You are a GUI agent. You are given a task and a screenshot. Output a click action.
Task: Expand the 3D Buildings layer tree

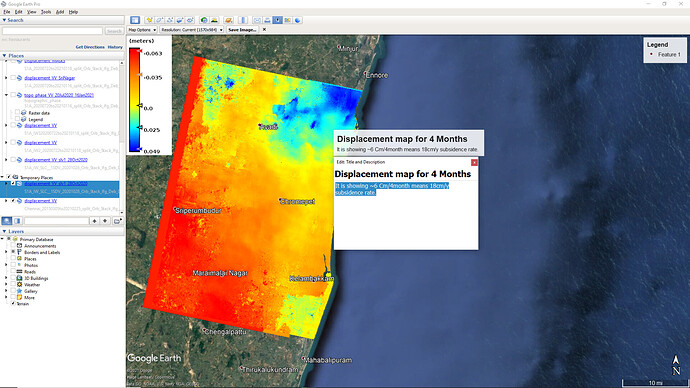6,278
